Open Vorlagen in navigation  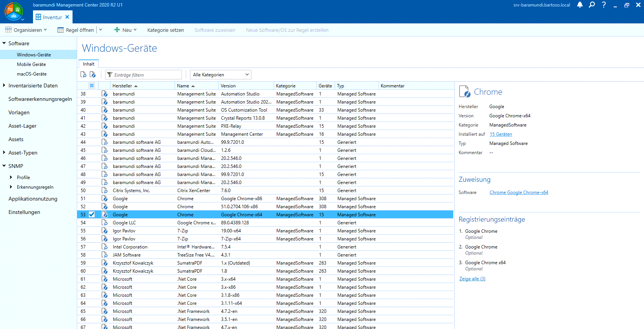pos(19,112)
